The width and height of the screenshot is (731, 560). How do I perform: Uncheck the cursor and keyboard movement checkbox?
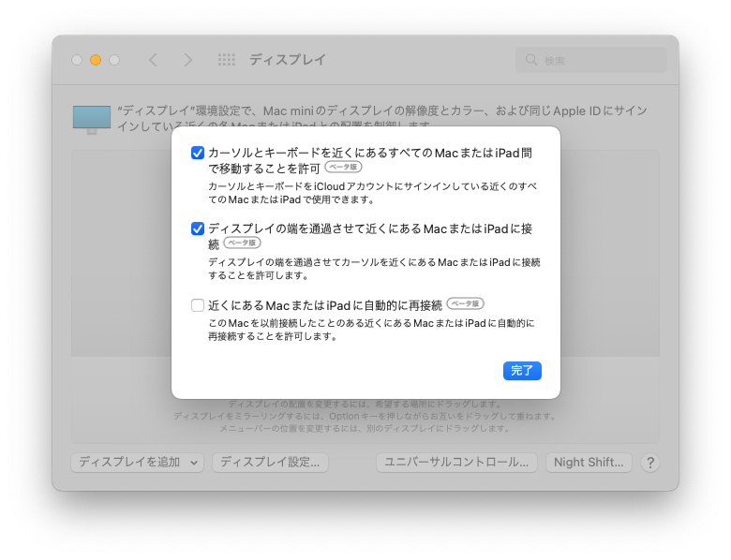pyautogui.click(x=198, y=153)
